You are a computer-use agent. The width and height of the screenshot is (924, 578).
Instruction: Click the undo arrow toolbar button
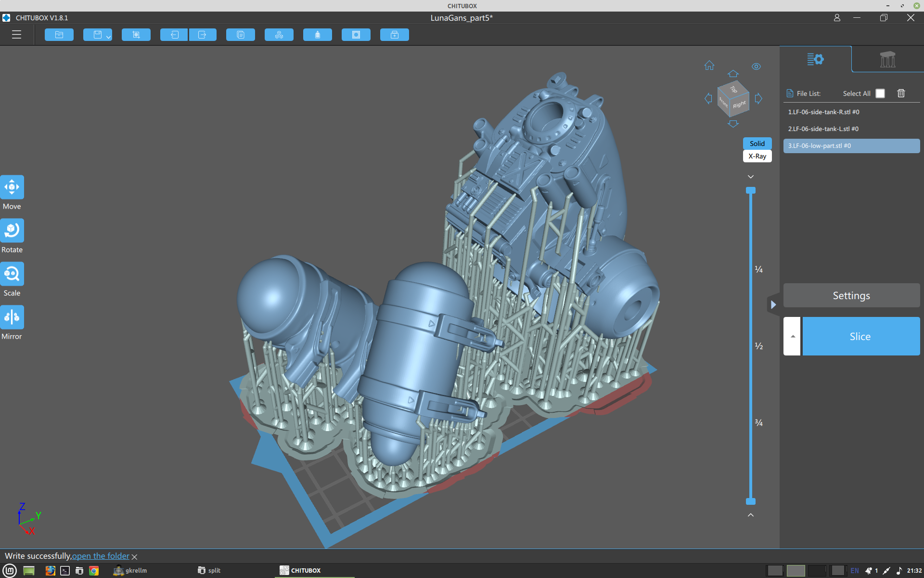(174, 35)
